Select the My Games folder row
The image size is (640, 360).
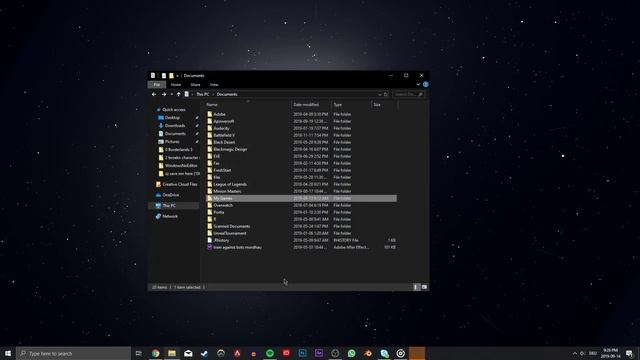pos(301,198)
